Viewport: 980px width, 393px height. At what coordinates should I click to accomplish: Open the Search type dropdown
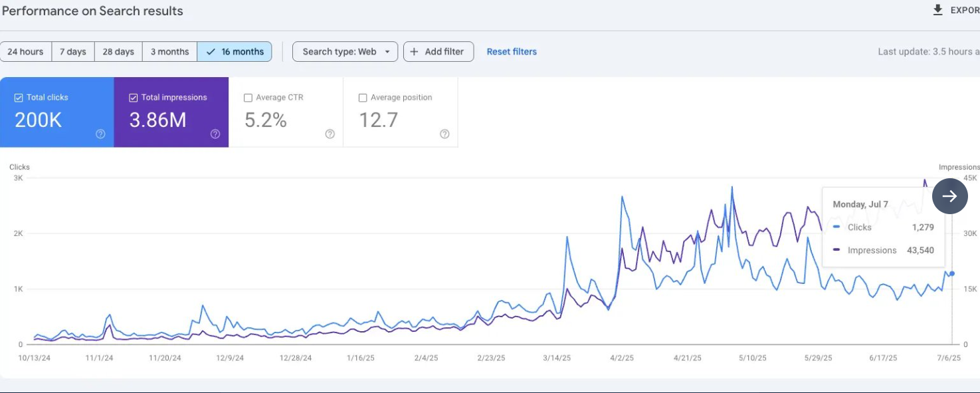click(344, 51)
